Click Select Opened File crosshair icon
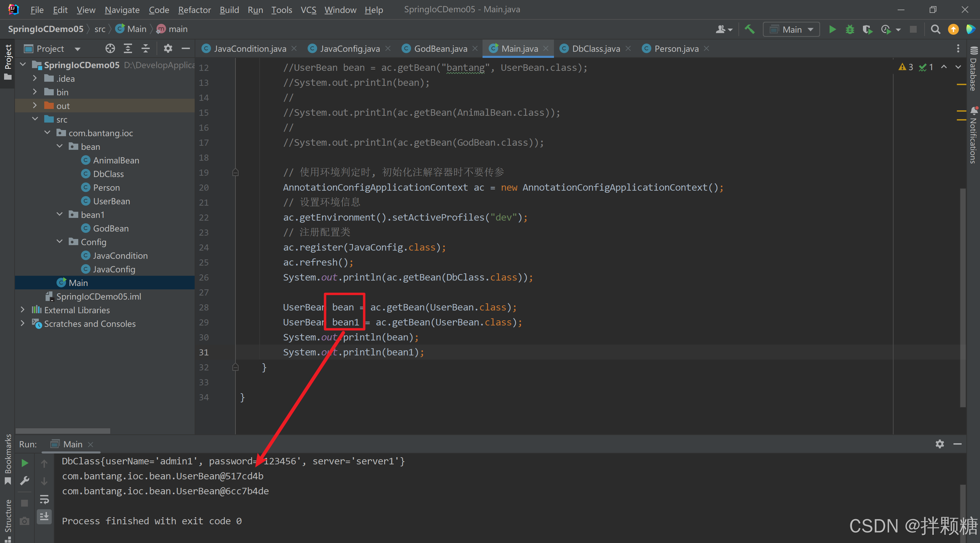 coord(110,48)
